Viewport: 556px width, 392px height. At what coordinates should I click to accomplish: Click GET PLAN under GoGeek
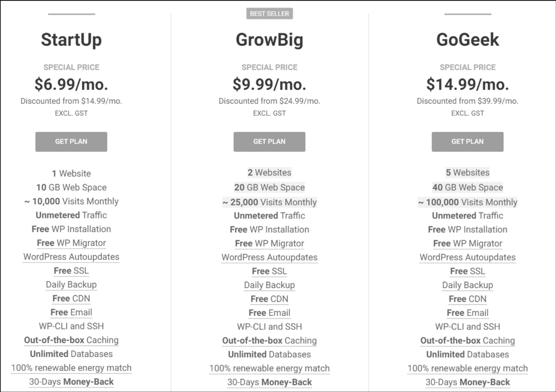click(467, 142)
